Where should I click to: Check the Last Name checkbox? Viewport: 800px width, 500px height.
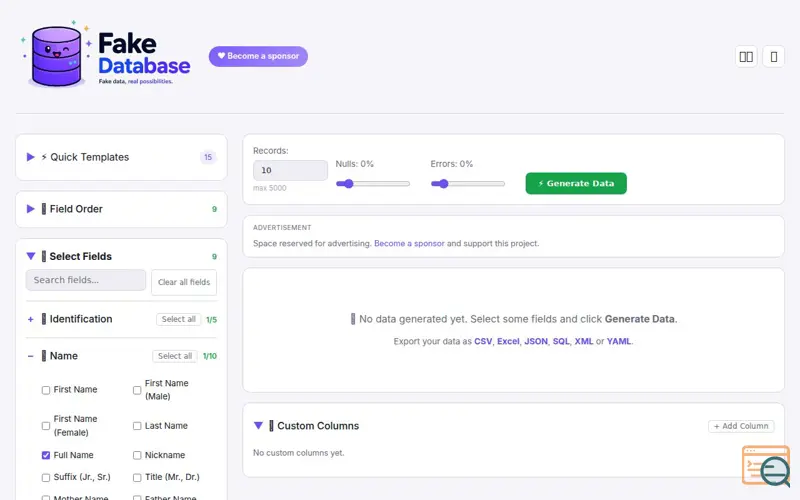tap(137, 426)
